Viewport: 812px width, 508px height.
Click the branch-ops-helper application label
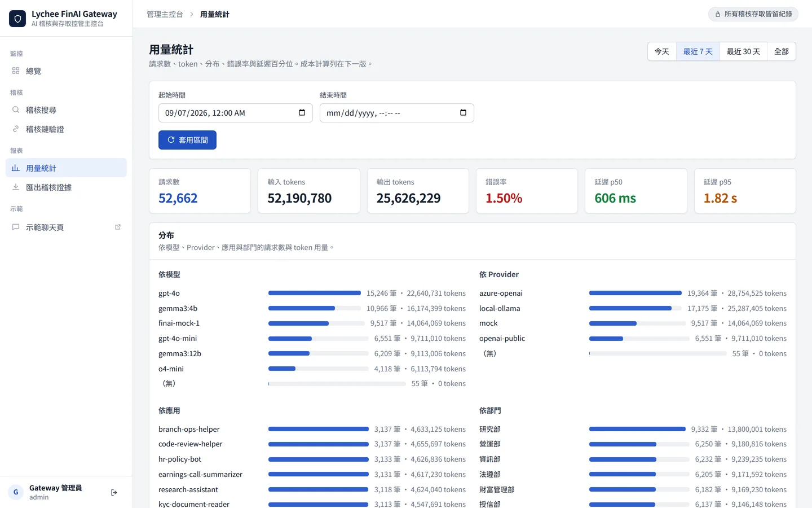click(189, 429)
